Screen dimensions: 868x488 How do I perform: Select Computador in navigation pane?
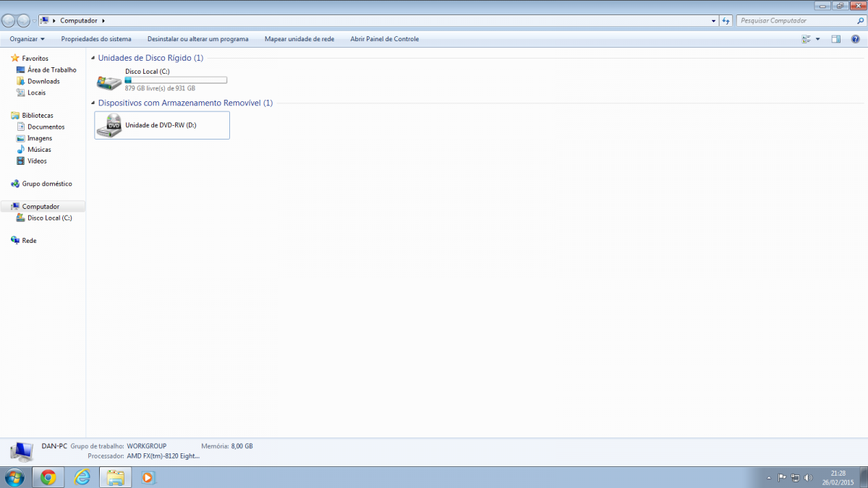41,207
